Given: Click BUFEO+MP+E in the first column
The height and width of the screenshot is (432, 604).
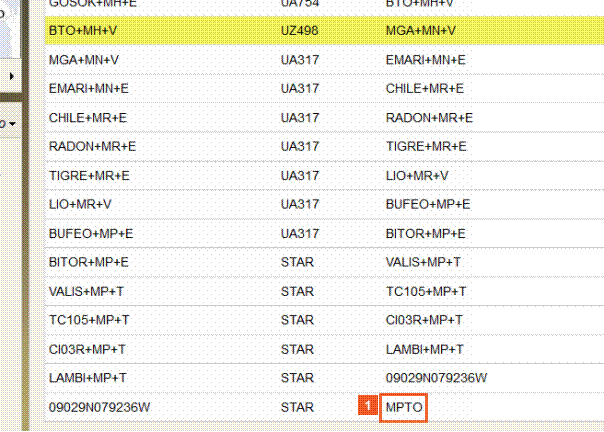Looking at the screenshot, I should [x=91, y=234].
